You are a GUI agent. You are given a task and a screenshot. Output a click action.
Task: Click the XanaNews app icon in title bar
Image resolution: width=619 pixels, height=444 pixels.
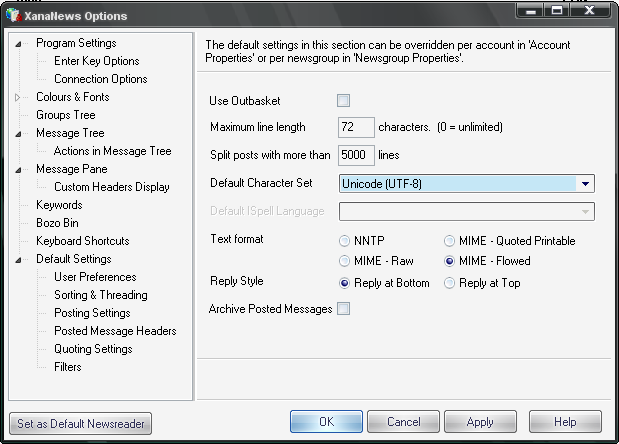coord(13,15)
